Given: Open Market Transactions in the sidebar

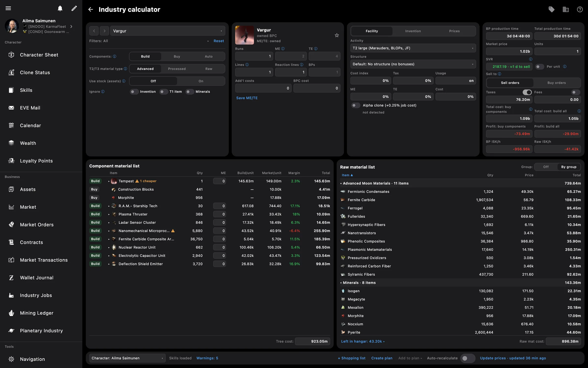Looking at the screenshot, I should click(x=41, y=260).
